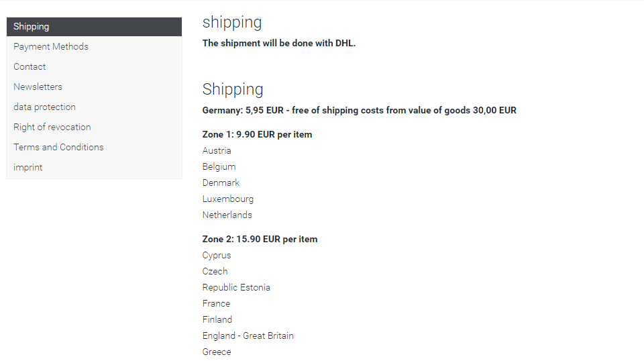
Task: Click Austria in the Zone 1 list
Action: (217, 151)
